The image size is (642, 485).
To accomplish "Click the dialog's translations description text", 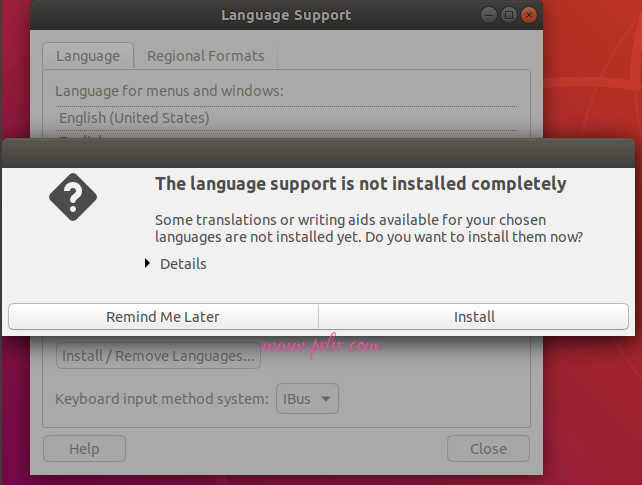I will point(369,228).
